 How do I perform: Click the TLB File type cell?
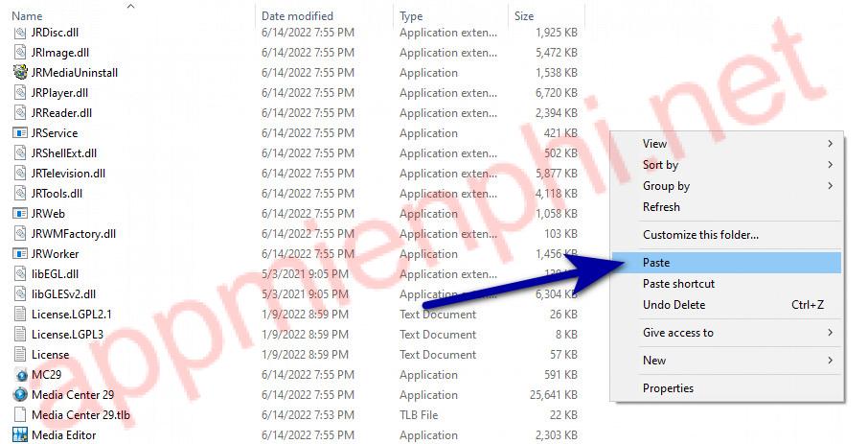click(x=419, y=414)
